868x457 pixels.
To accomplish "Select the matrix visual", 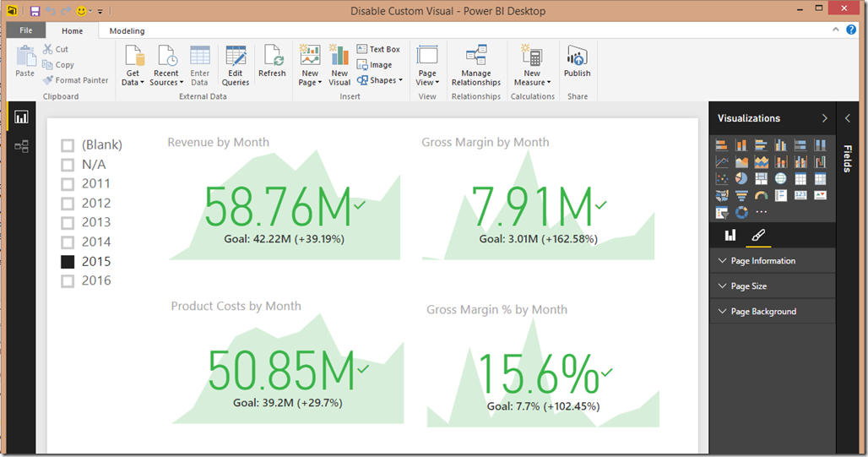I will click(821, 178).
